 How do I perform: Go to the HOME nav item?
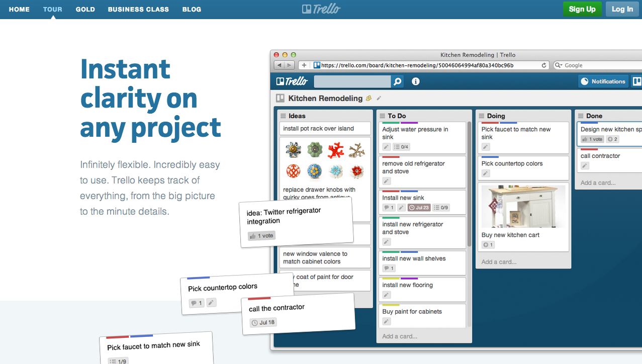pos(19,9)
